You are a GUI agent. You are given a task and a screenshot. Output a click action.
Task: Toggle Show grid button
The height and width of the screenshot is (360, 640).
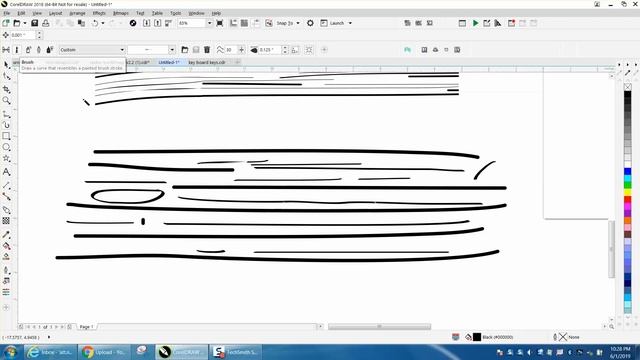[x=244, y=23]
